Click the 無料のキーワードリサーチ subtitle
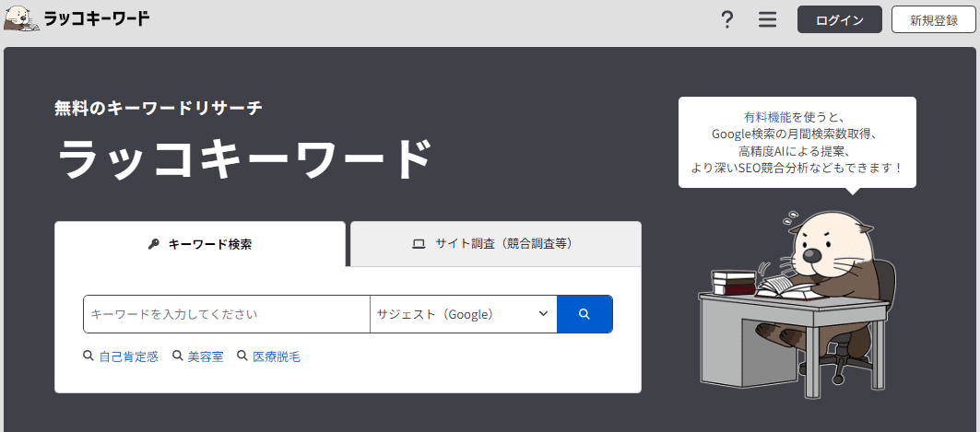980x432 pixels. 159,108
